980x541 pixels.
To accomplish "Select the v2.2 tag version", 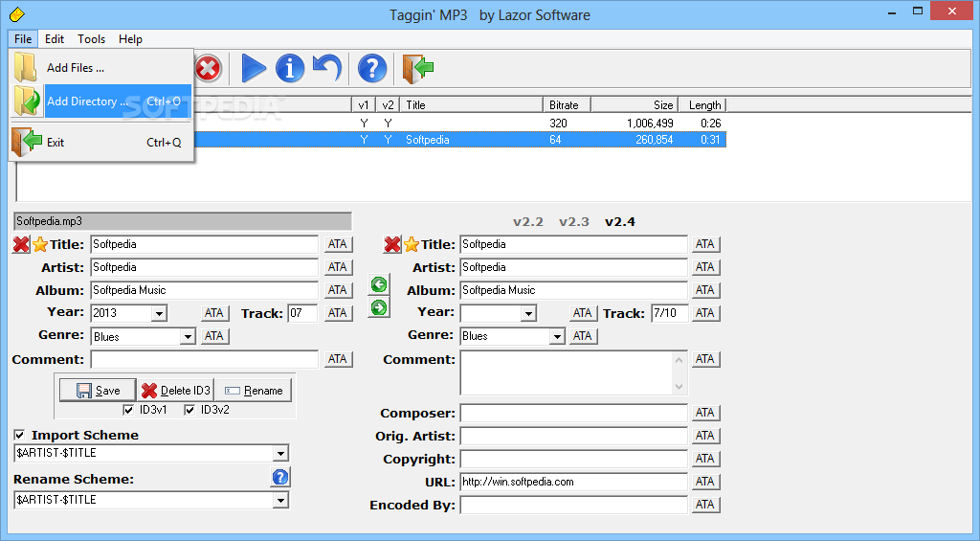I will [528, 222].
